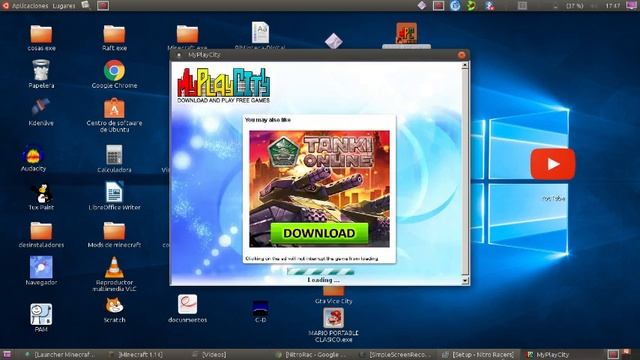Viewport: 640px width, 360px height.
Task: Click the MyPlayCity scrollbar up arrow
Action: click(x=464, y=66)
